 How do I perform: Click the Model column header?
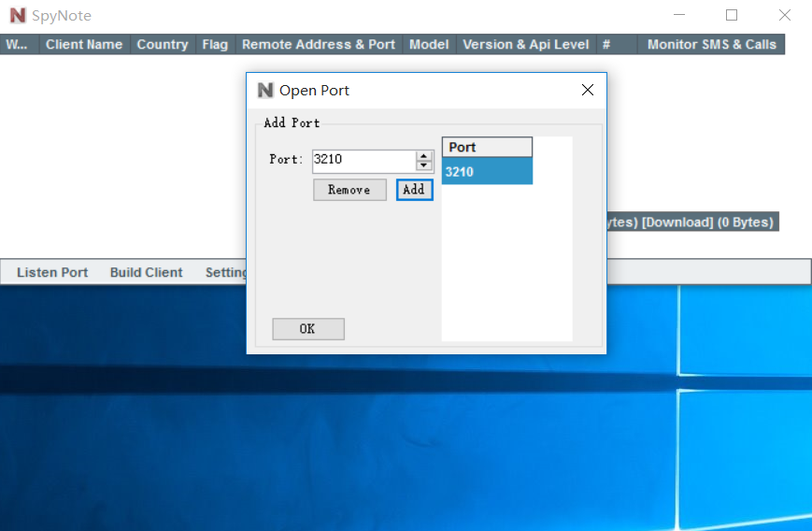click(x=429, y=45)
